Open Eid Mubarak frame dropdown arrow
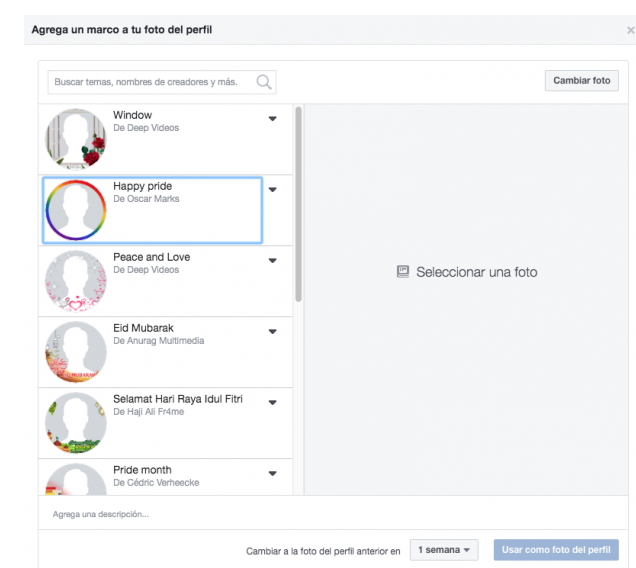The height and width of the screenshot is (568, 636). 272,332
